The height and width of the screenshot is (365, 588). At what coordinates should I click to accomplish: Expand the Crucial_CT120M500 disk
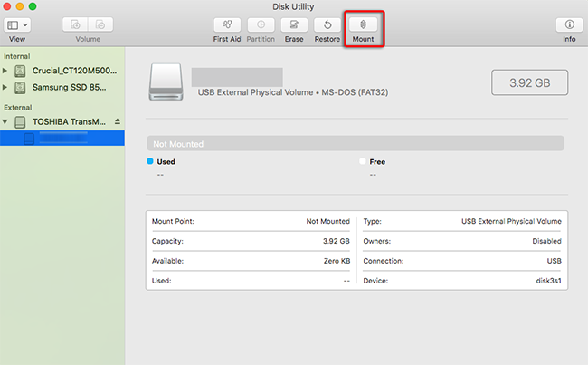(x=5, y=71)
